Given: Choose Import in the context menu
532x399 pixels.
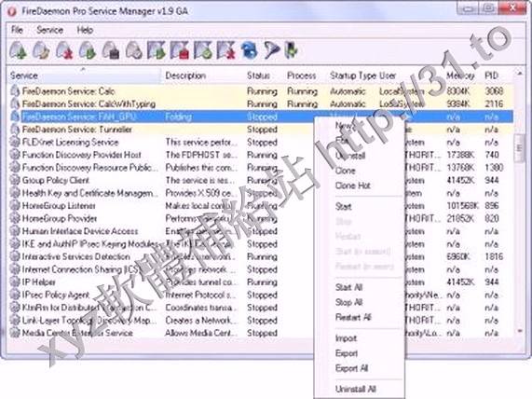Looking at the screenshot, I should click(x=346, y=338).
